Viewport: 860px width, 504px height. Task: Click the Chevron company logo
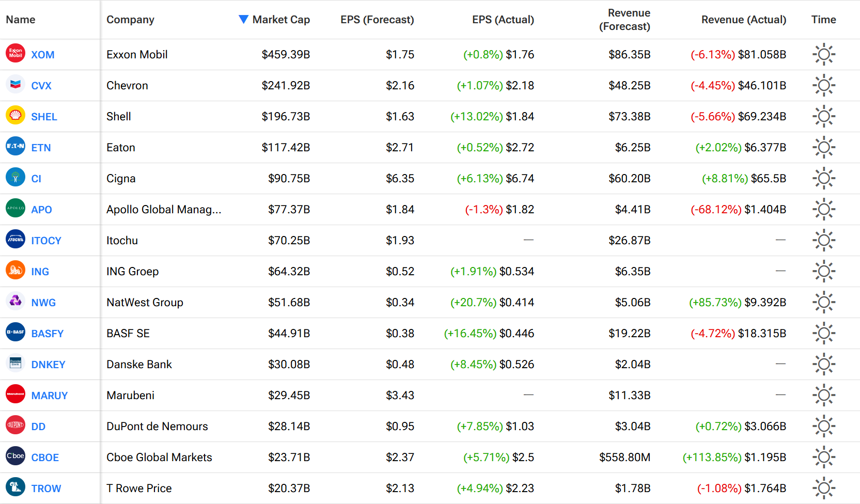point(15,84)
